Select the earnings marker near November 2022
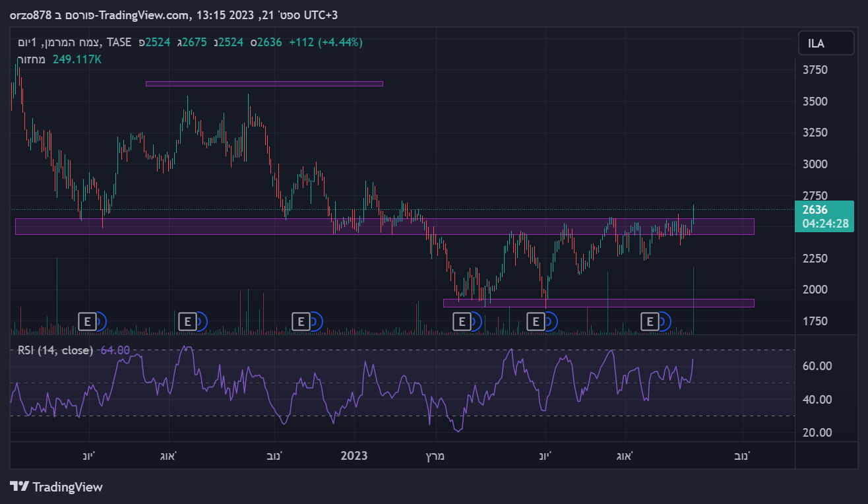 301,322
